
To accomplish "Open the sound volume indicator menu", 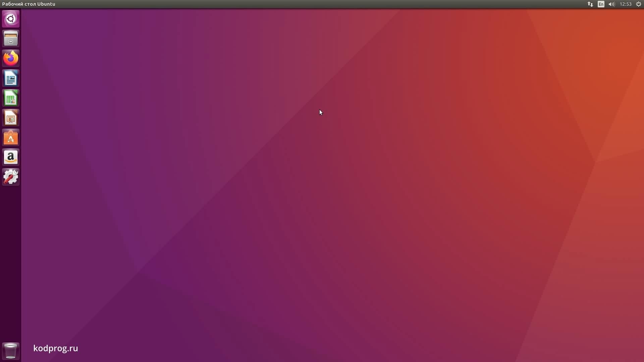I will (x=612, y=4).
